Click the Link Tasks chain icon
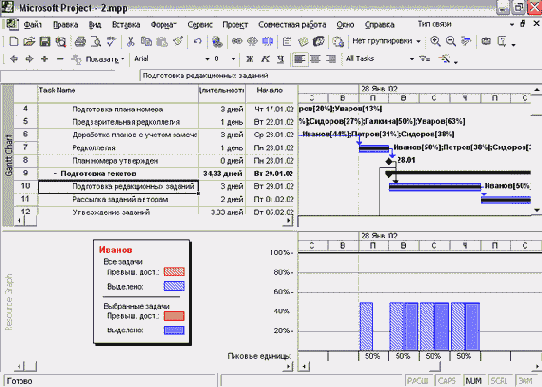Viewport: 542px width, 387px height. 237,42
